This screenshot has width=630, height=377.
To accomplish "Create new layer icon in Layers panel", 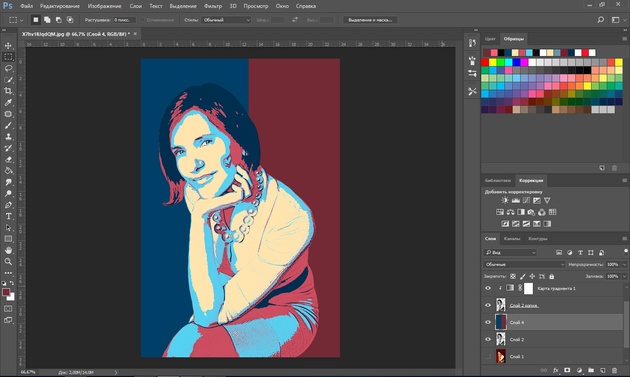I will pos(603,370).
